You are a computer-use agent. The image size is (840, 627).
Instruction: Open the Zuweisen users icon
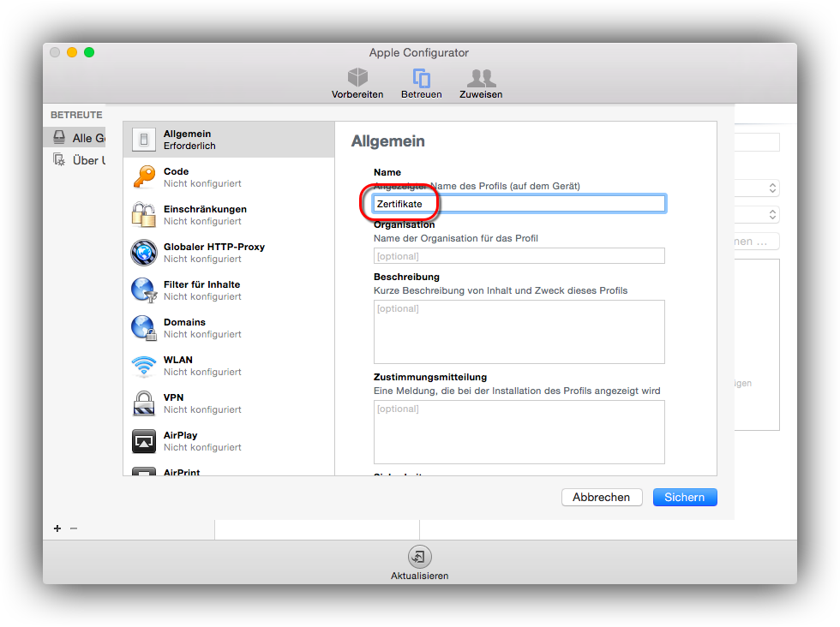tap(481, 78)
